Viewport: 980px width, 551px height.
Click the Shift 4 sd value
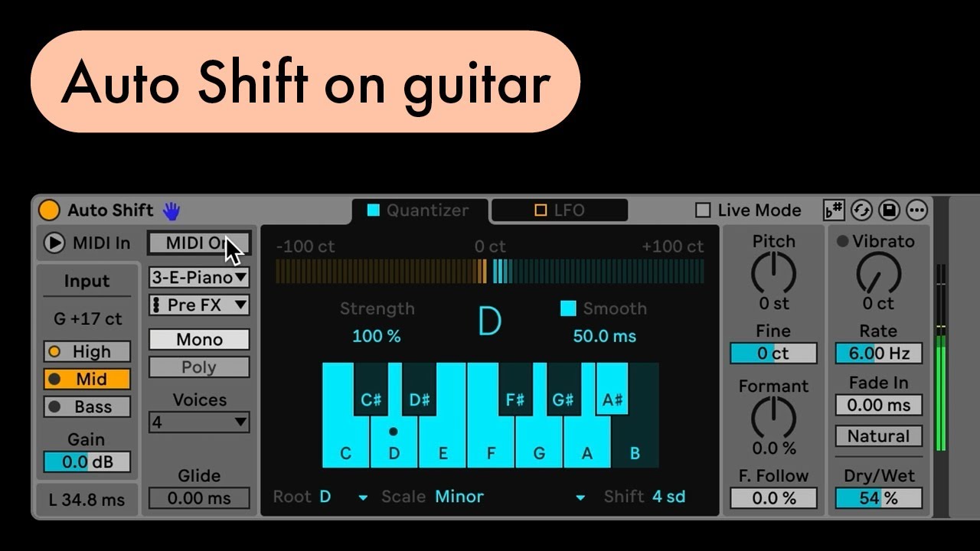(x=668, y=497)
